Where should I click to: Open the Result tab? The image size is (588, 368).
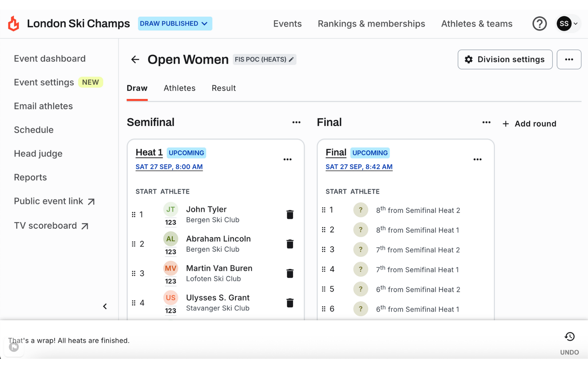(224, 88)
